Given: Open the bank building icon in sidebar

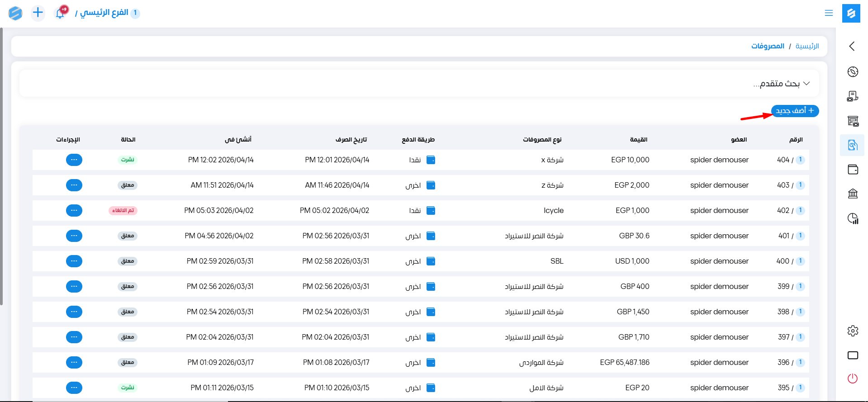Looking at the screenshot, I should click(852, 194).
